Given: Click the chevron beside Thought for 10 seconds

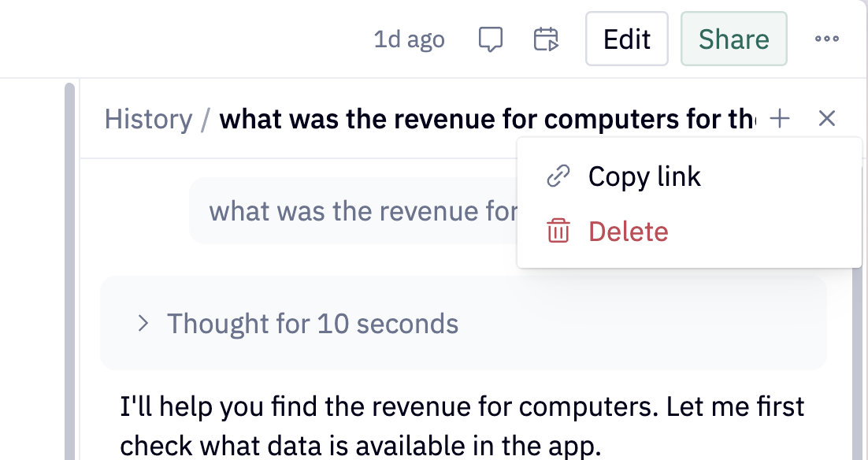Looking at the screenshot, I should pos(142,323).
